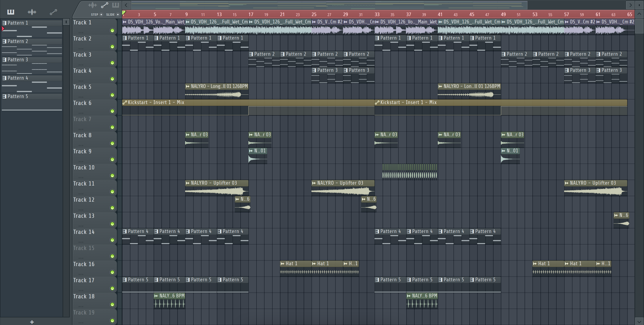Mute Track 8 with its green LED
644x325 pixels.
[x=112, y=143]
